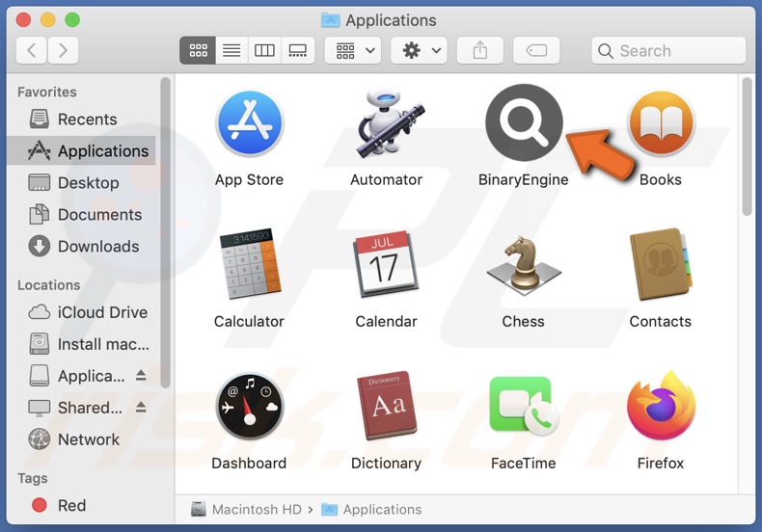Screen dimensions: 762x532
Task: Click the App Store label text
Action: point(249,180)
